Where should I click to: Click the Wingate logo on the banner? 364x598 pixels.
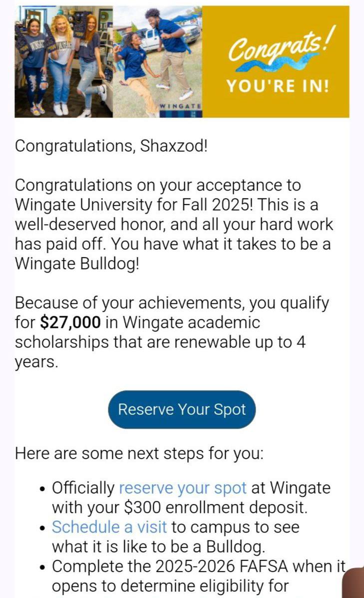click(180, 109)
